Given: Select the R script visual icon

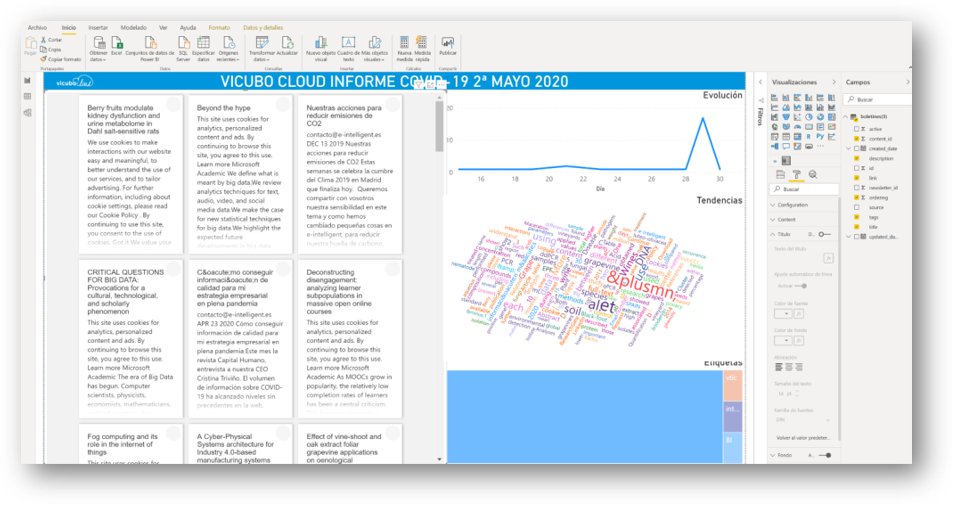Looking at the screenshot, I should click(x=808, y=137).
